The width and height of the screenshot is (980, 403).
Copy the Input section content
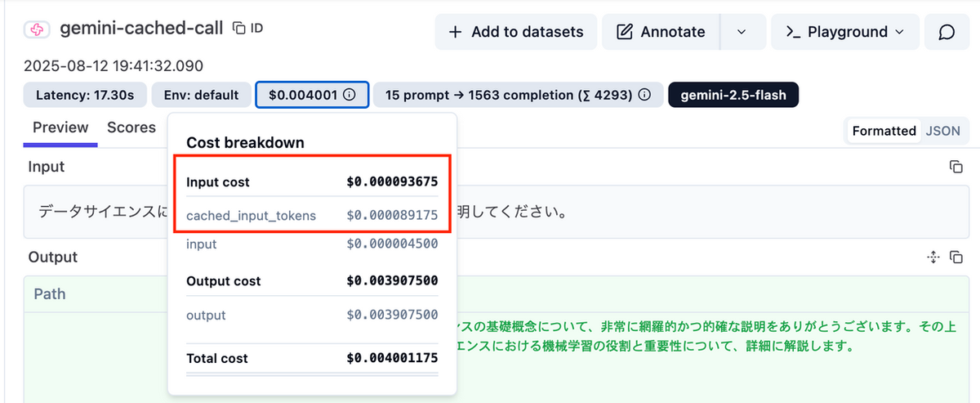click(x=955, y=167)
